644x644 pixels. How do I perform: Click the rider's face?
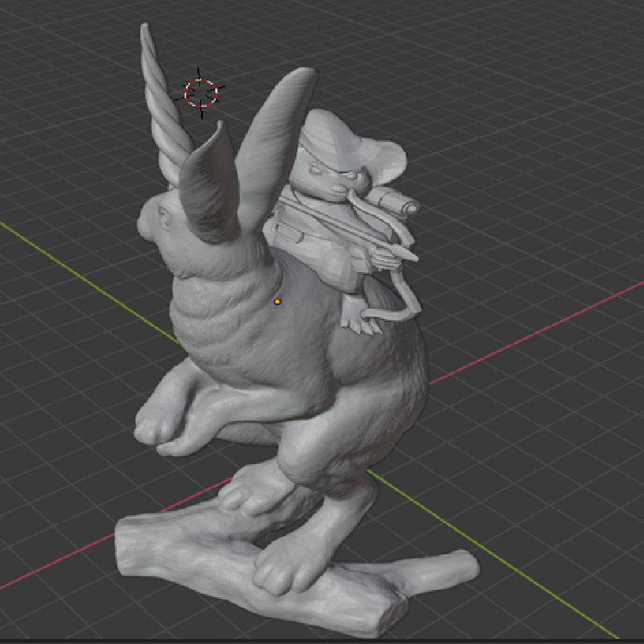(x=324, y=171)
